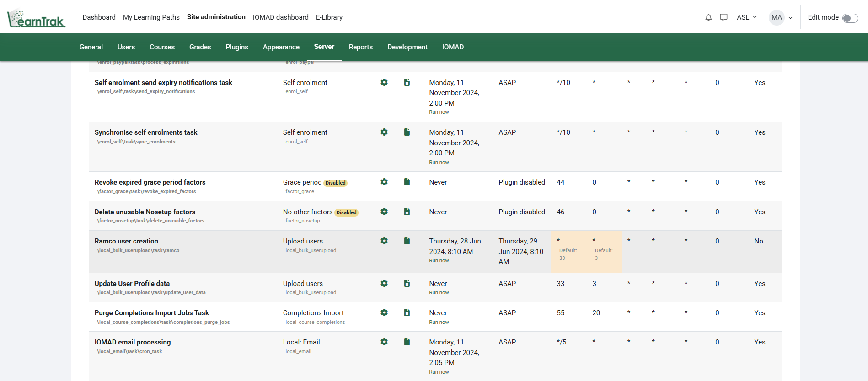Image resolution: width=868 pixels, height=381 pixels.
Task: Edit settings gear for IOMAD email processing
Action: (x=384, y=342)
